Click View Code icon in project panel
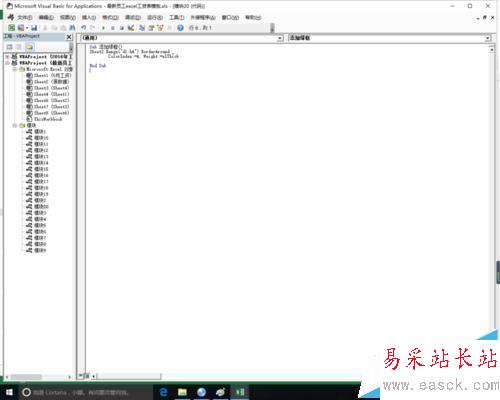This screenshot has height=400, width=500. tap(9, 47)
